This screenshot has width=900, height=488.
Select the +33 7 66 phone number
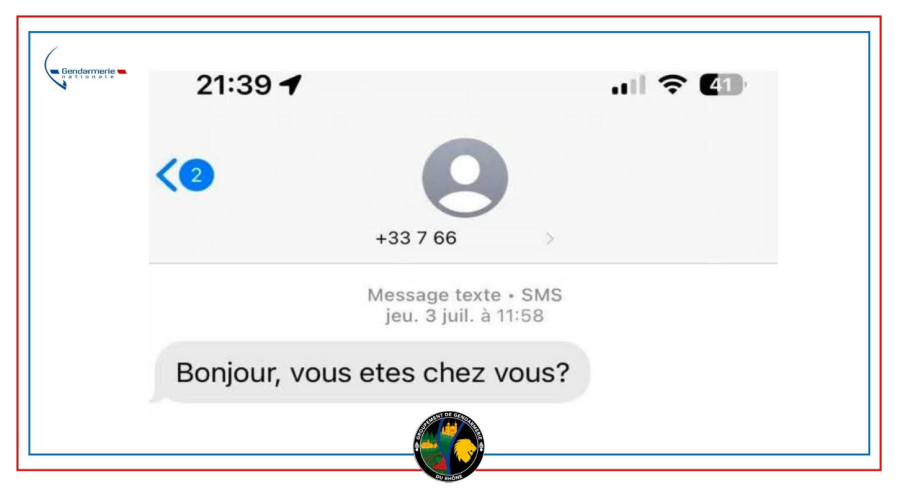[416, 238]
